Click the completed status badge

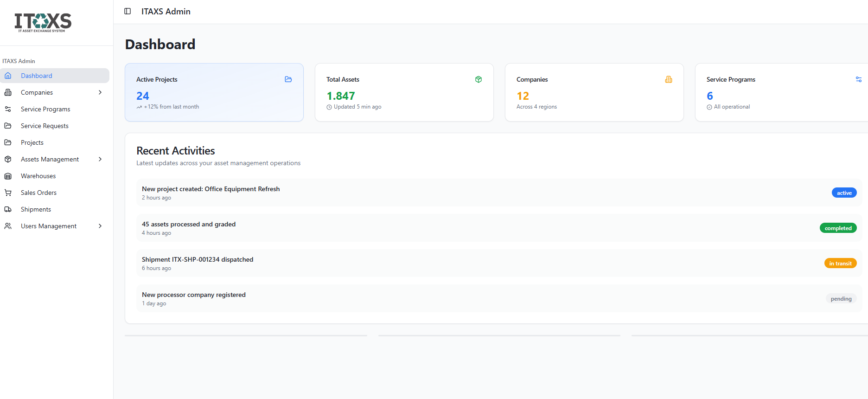click(x=838, y=228)
